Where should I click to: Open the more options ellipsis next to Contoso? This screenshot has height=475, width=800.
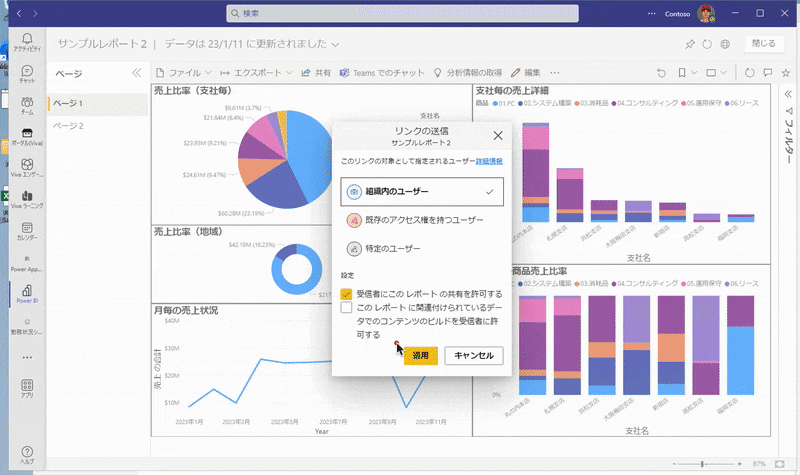coord(652,14)
